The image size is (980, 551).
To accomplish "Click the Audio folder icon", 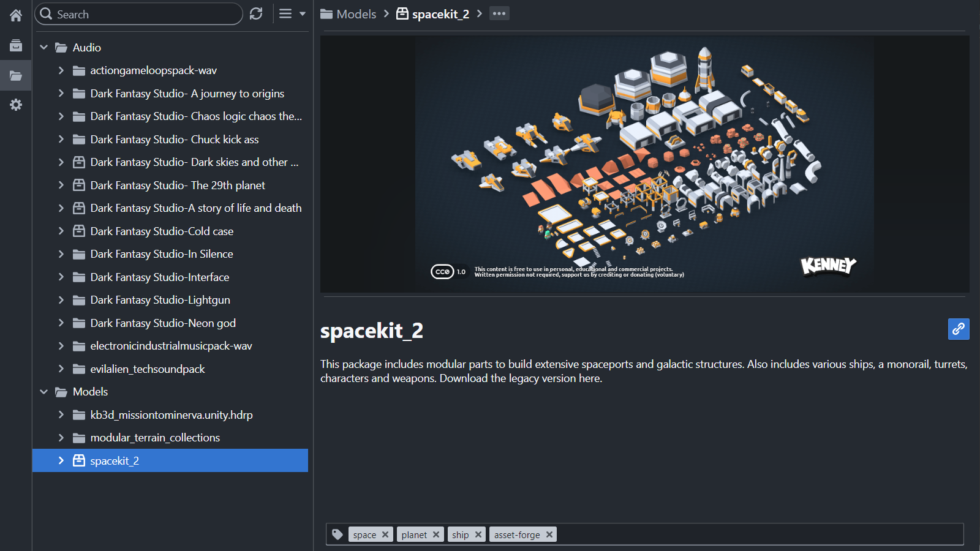I will pos(61,47).
